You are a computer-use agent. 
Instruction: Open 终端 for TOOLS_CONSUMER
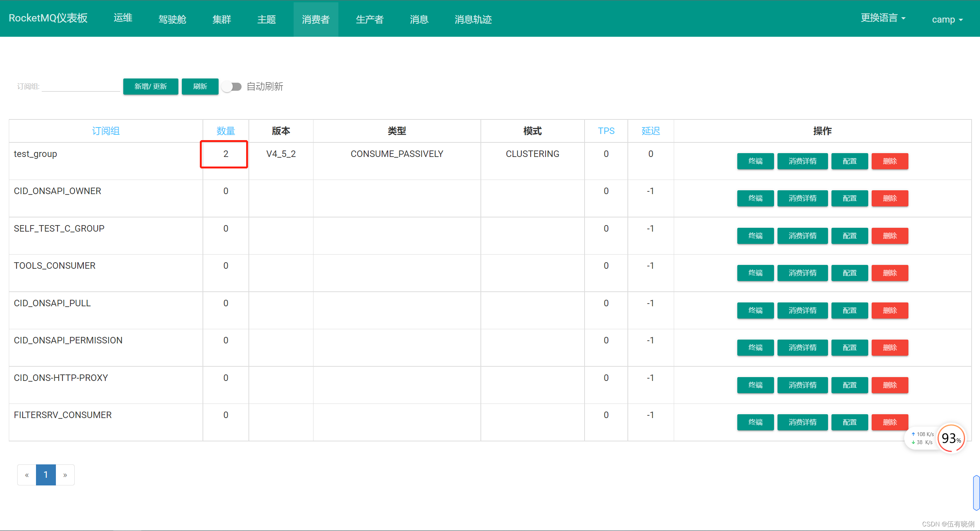tap(755, 273)
